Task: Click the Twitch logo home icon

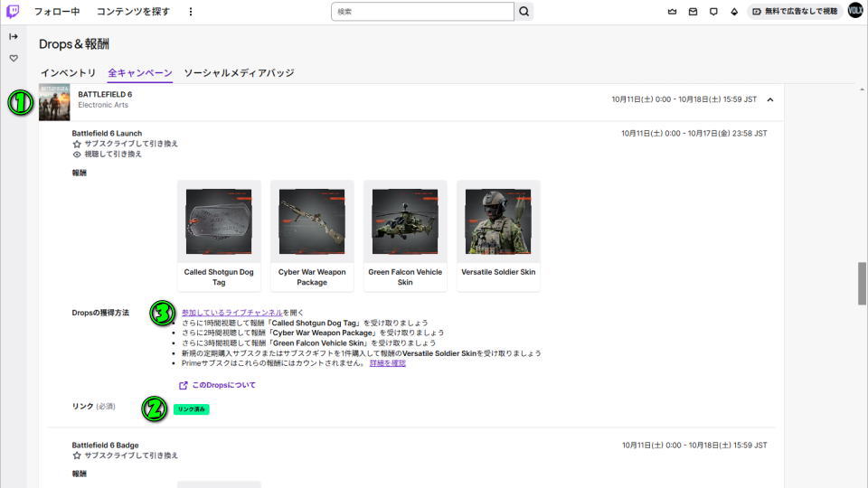Action: pos(13,12)
